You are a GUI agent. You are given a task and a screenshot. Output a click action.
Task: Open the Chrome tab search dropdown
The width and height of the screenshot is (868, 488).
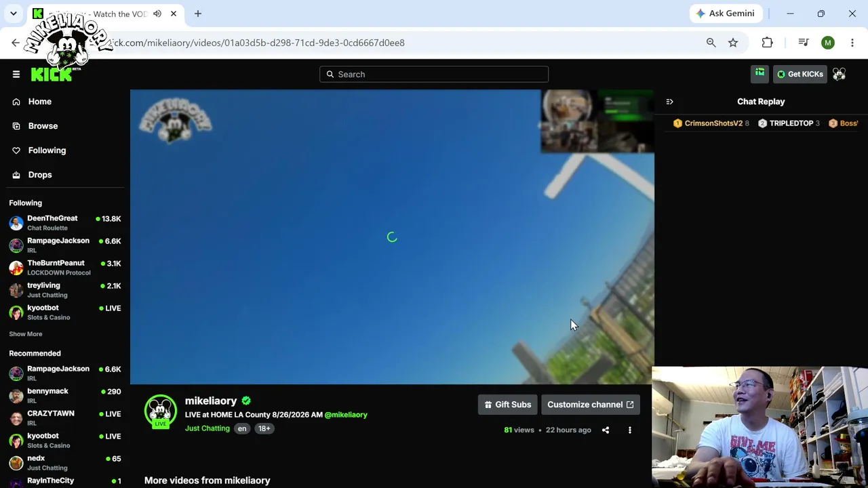point(14,14)
